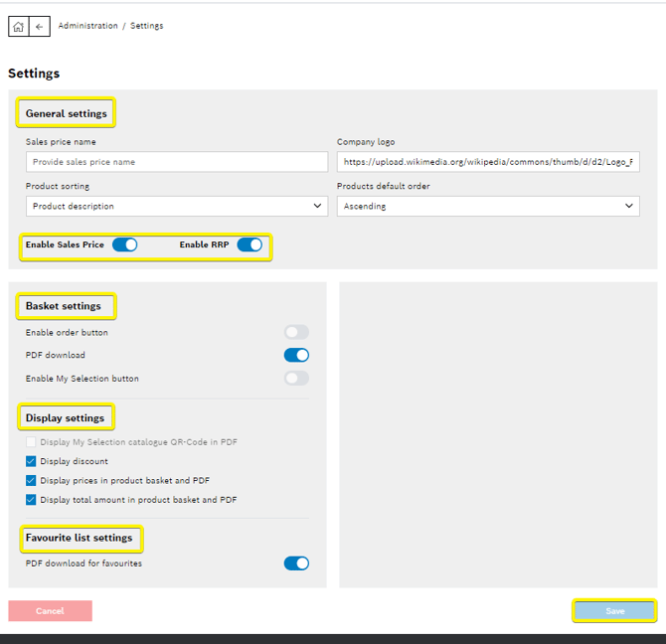Viewport: 666px width, 644px height.
Task: Toggle the Enable RRP switch
Action: point(250,244)
